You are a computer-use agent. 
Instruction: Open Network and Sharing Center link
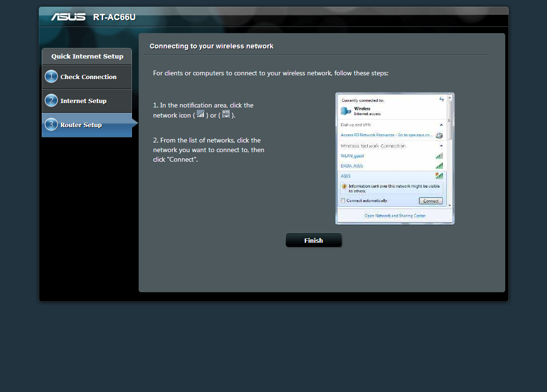pyautogui.click(x=394, y=216)
